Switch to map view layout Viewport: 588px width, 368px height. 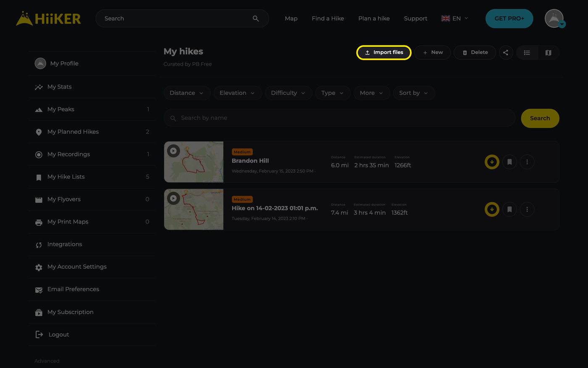coord(548,53)
